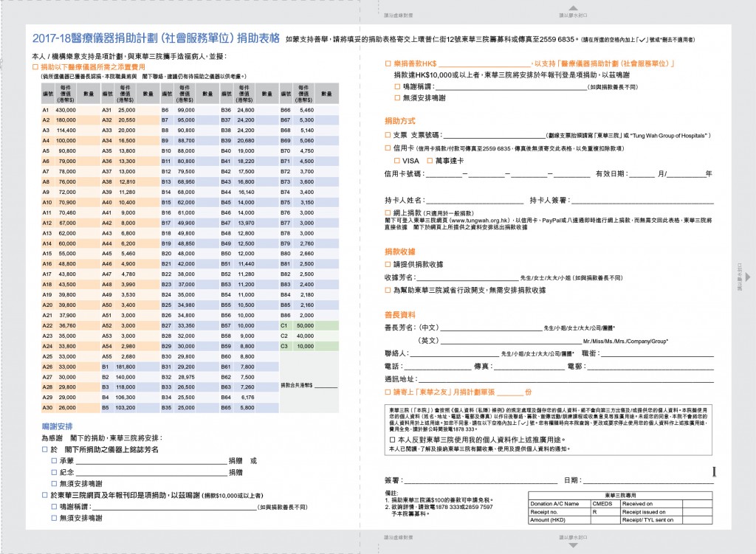Click the 善長資料 section heading
This screenshot has width=756, height=554.
399,314
